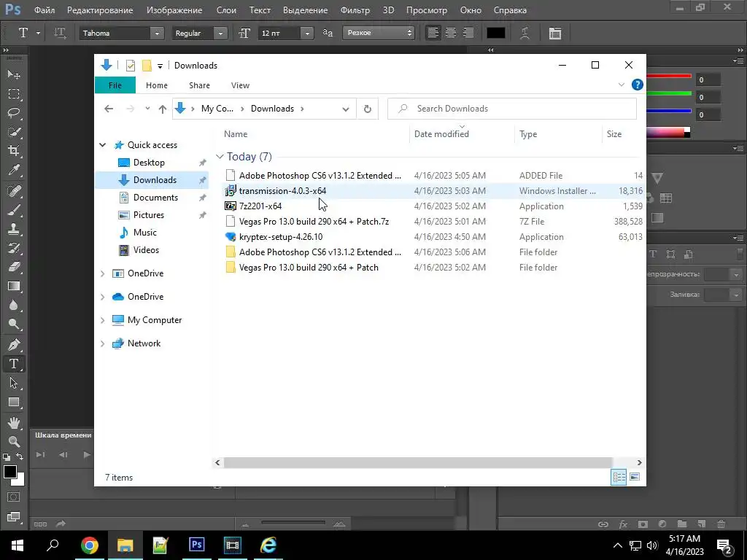The height and width of the screenshot is (560, 747).
Task: Sort files by Date modified column
Action: point(441,134)
